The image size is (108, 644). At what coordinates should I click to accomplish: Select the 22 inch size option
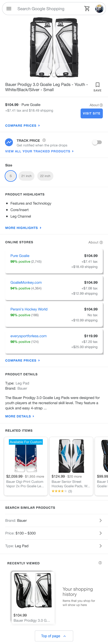pyautogui.click(x=45, y=176)
